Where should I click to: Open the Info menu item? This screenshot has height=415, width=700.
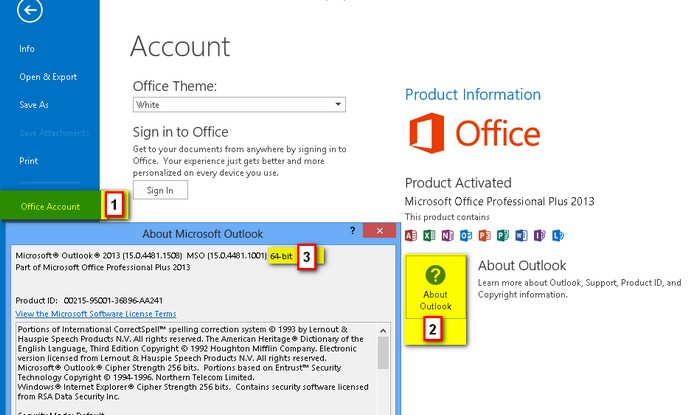(x=27, y=49)
